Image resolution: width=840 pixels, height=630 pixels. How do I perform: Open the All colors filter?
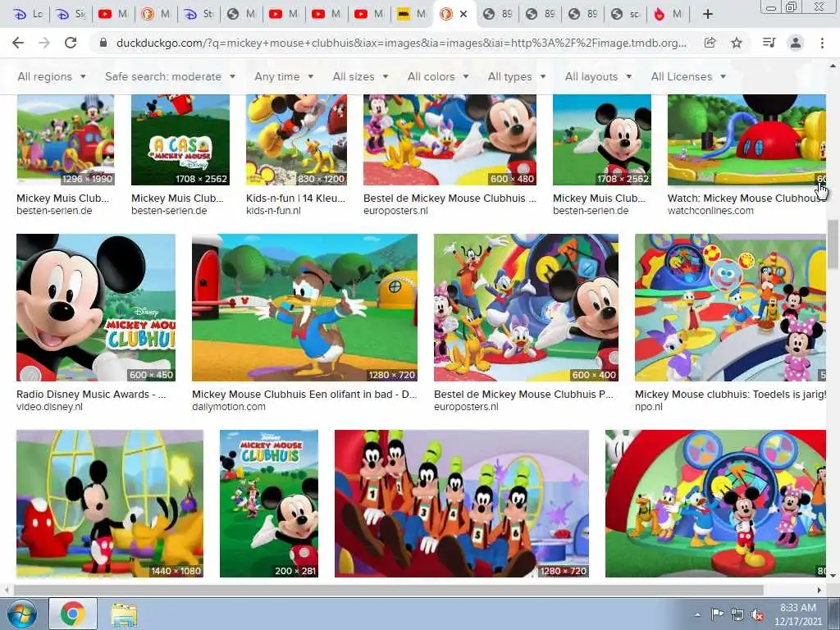coord(438,76)
